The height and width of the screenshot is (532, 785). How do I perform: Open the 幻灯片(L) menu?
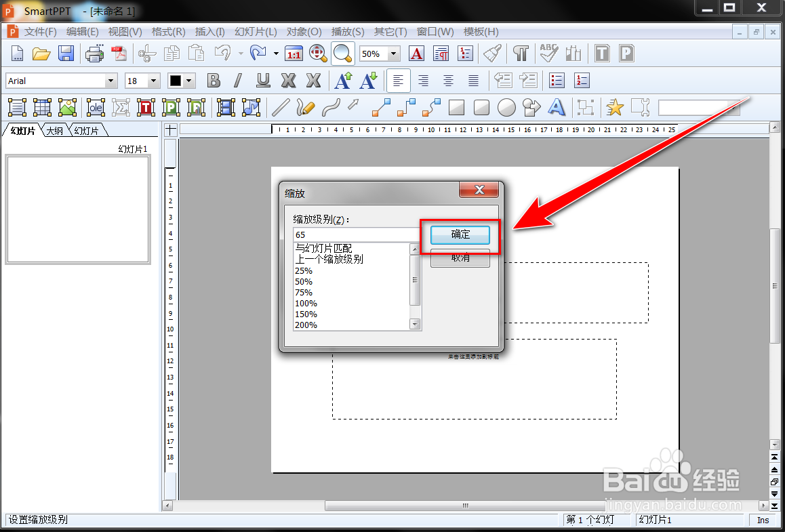coord(256,32)
